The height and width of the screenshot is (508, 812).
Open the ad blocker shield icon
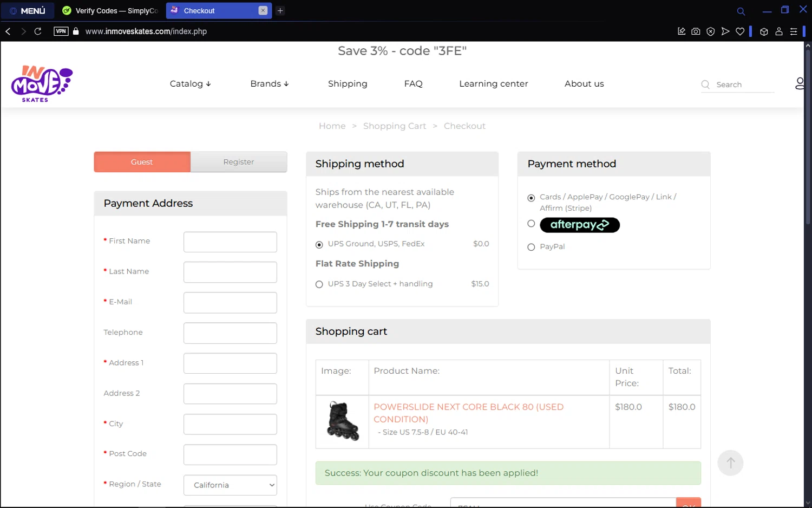tap(711, 31)
